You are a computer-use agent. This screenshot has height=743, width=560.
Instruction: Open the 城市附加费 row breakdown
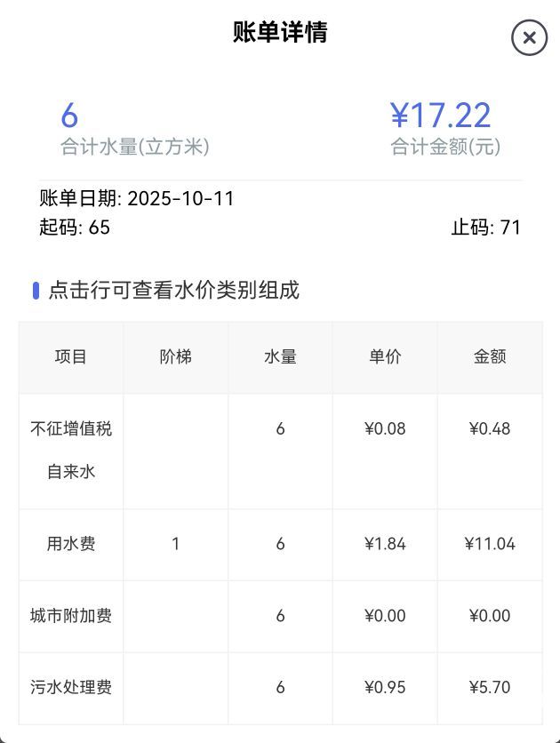(71, 616)
